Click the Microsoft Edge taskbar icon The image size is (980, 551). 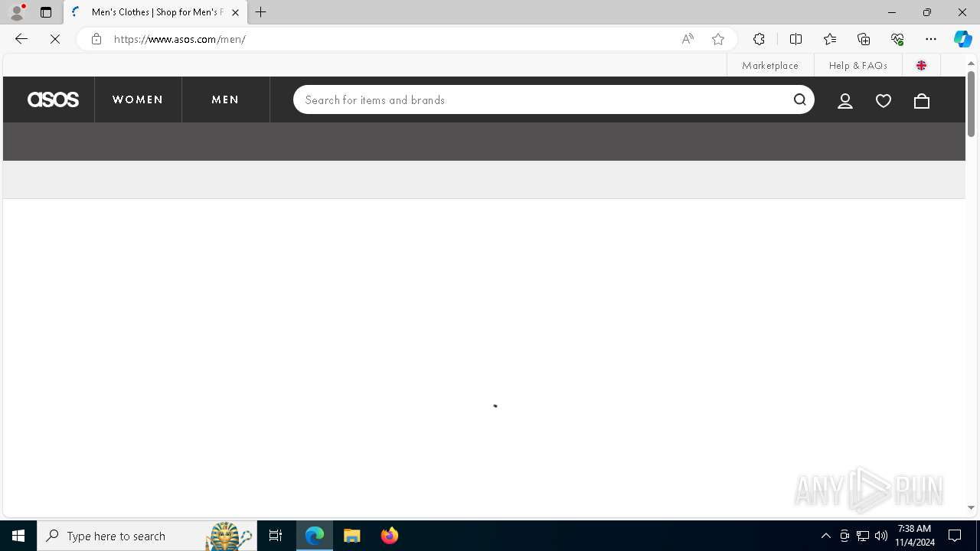(x=315, y=536)
